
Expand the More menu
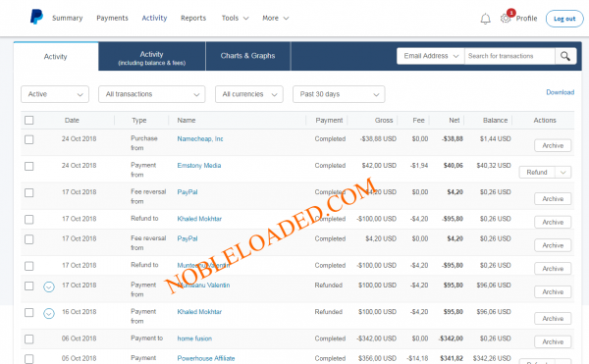click(275, 18)
